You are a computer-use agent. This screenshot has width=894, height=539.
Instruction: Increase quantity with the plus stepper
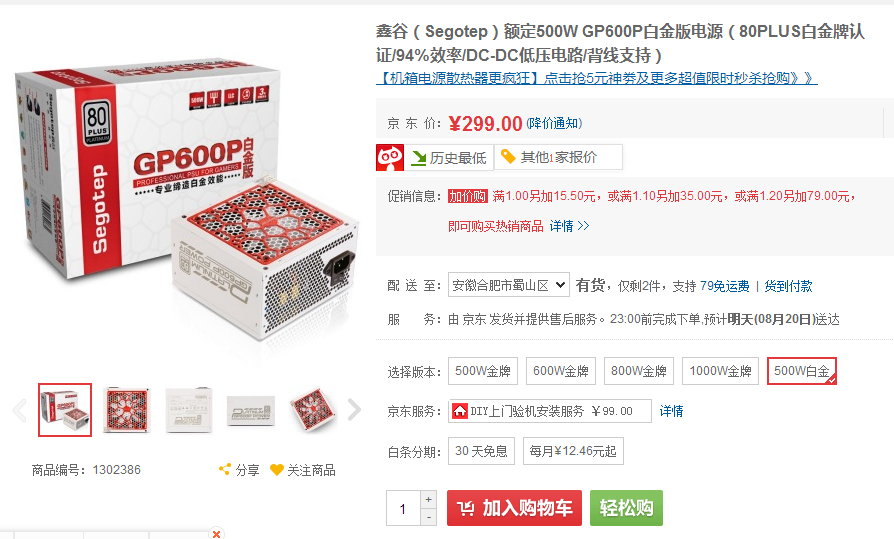tap(429, 500)
